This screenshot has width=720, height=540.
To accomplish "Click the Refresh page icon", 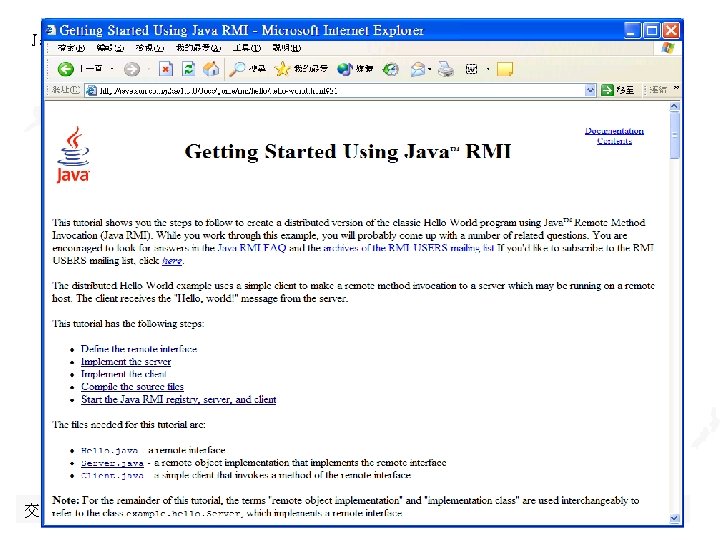I will click(188, 69).
